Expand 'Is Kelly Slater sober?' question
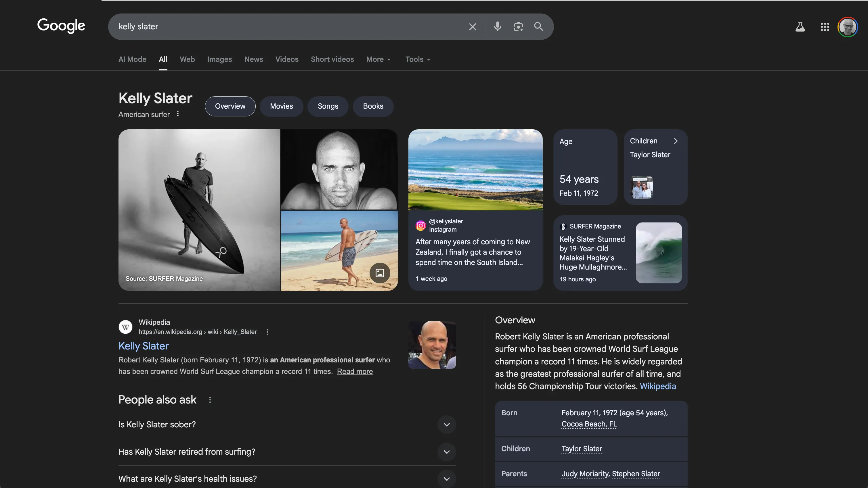This screenshot has width=868, height=488. tap(446, 425)
